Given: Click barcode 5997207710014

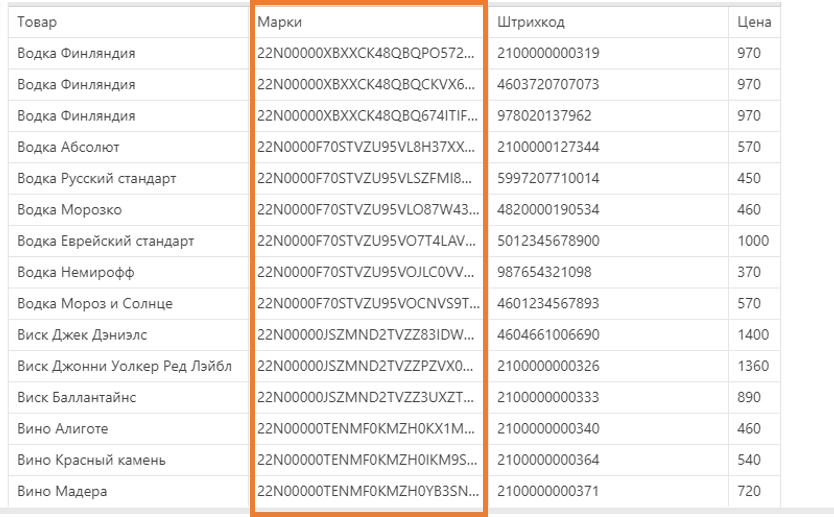Looking at the screenshot, I should [548, 178].
